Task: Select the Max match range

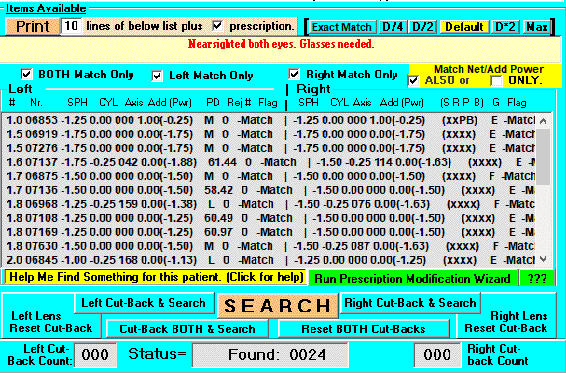Action: click(x=536, y=27)
